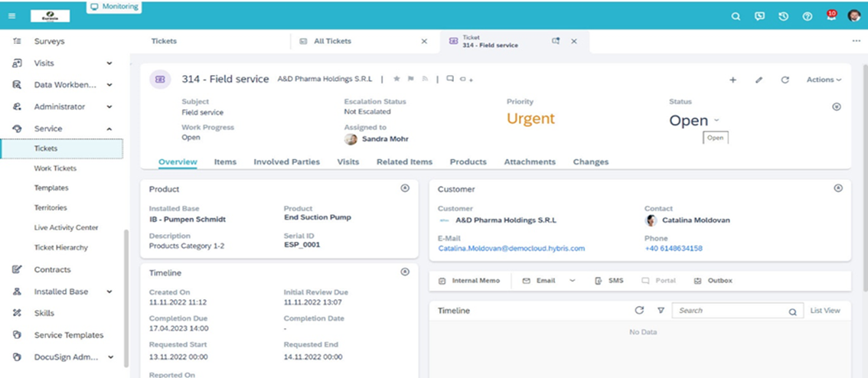
Task: Flag the ticket using the flag icon
Action: pos(411,80)
